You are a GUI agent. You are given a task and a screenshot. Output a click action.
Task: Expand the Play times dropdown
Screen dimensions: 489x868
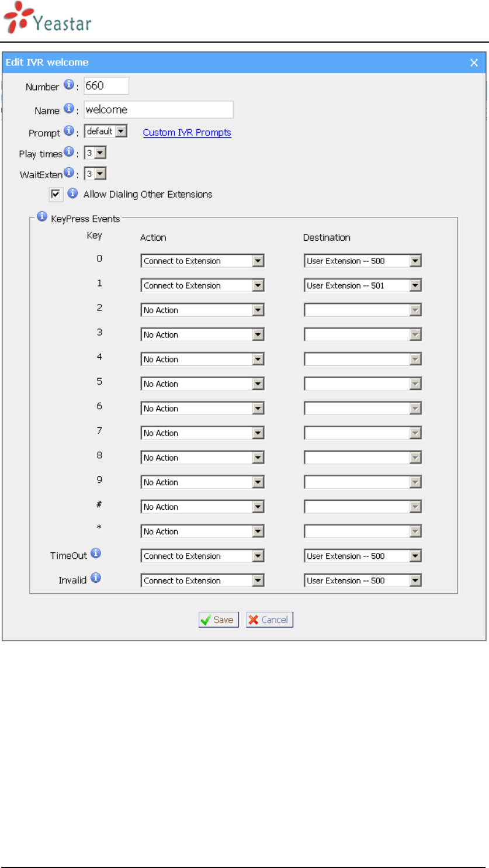(95, 153)
